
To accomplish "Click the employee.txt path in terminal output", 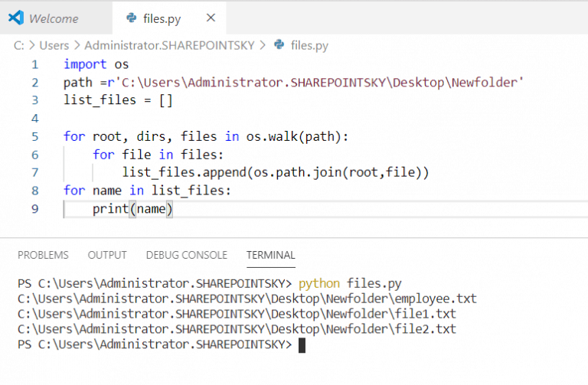I will (x=247, y=299).
